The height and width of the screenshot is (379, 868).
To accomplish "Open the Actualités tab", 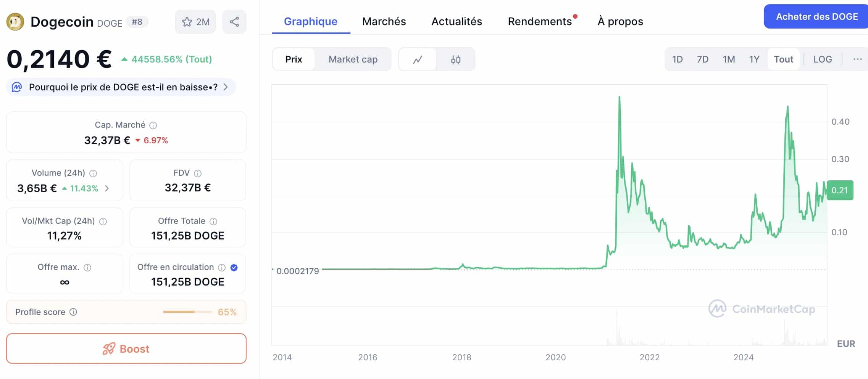I will [x=456, y=21].
